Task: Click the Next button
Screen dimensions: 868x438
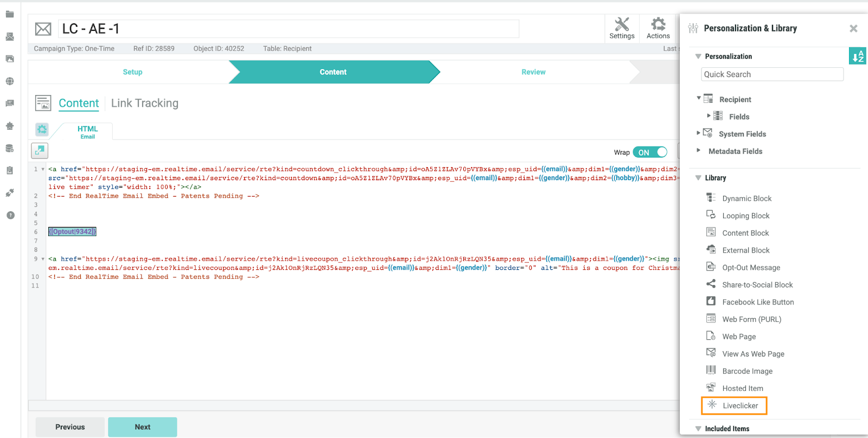Action: (x=143, y=427)
